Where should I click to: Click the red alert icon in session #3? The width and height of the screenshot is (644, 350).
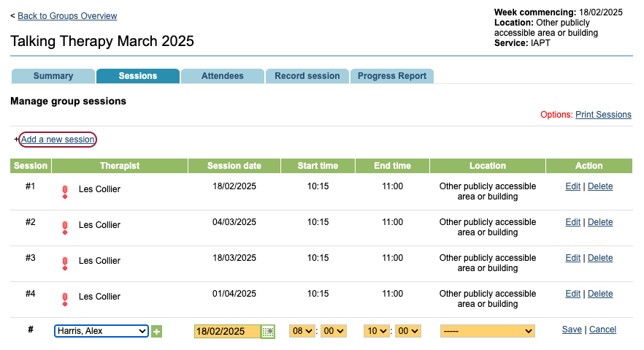65,263
